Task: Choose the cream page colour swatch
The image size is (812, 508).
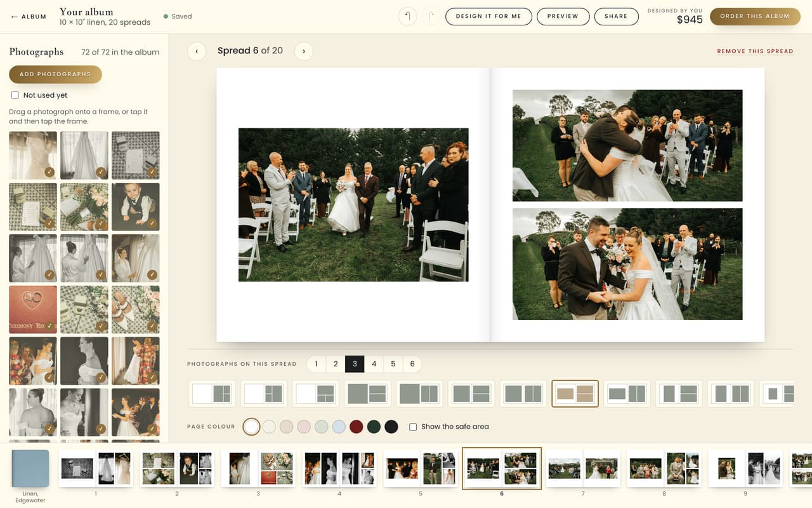Action: tap(269, 427)
